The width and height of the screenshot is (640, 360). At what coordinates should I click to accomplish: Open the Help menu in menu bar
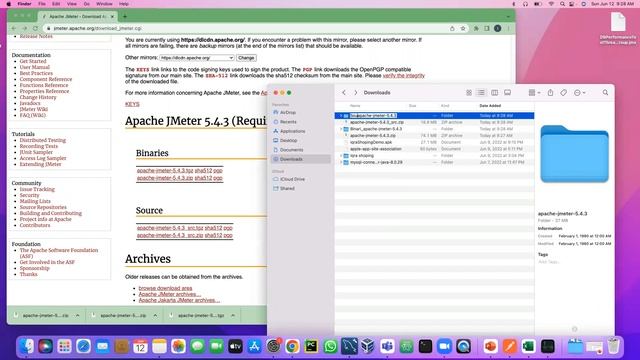click(124, 4)
